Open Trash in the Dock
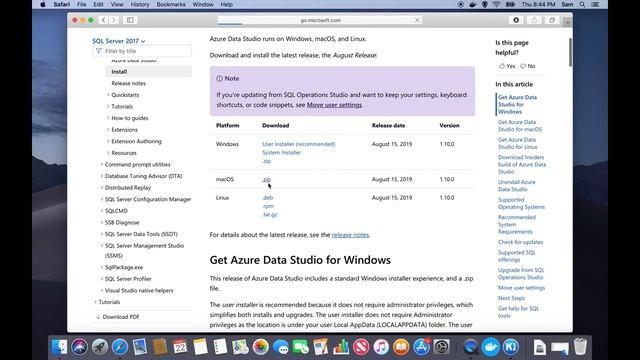This screenshot has height=360, width=640. point(580,347)
